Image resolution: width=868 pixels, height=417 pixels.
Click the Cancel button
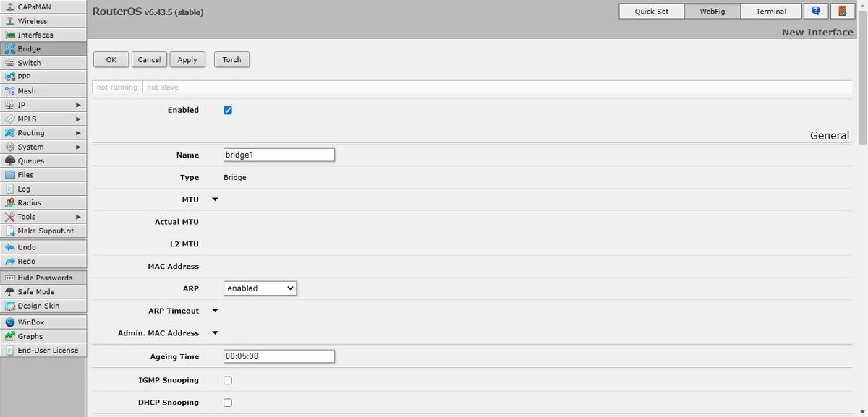150,60
